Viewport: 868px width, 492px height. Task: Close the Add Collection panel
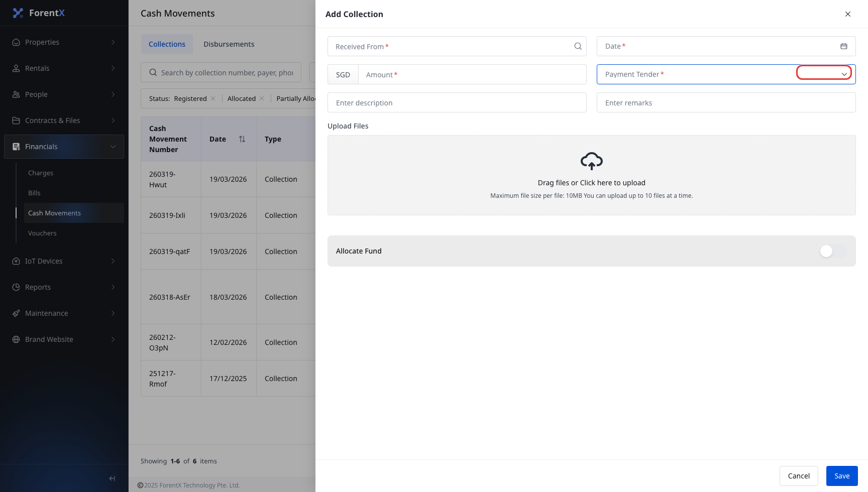(848, 14)
